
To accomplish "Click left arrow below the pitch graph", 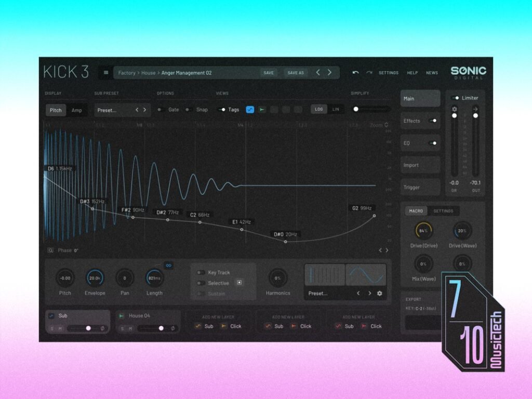I will click(380, 250).
